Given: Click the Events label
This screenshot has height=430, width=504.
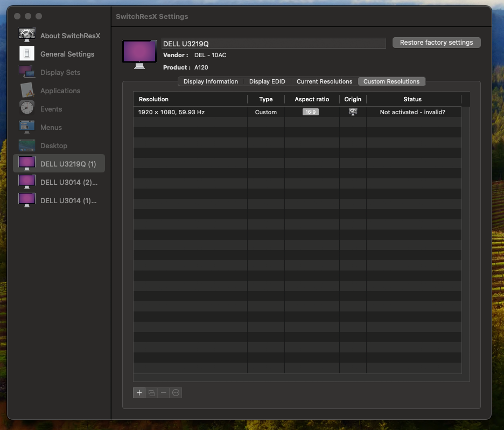Looking at the screenshot, I should tap(51, 109).
